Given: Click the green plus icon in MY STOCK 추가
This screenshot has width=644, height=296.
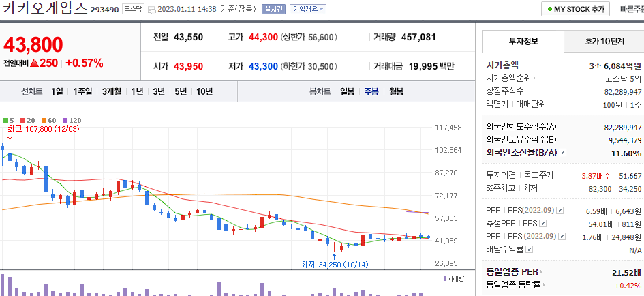Looking at the screenshot, I should [549, 9].
